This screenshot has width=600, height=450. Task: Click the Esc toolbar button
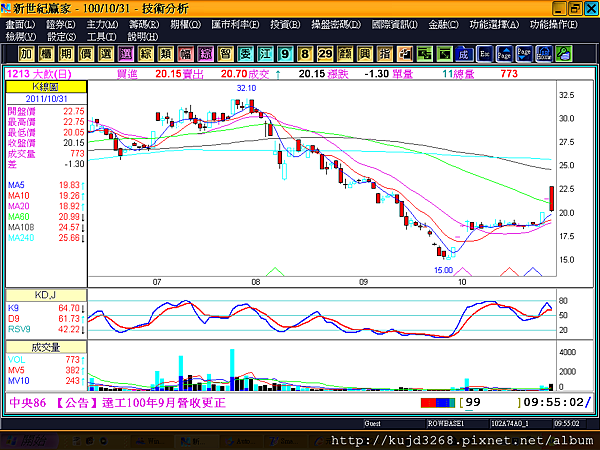[x=484, y=54]
